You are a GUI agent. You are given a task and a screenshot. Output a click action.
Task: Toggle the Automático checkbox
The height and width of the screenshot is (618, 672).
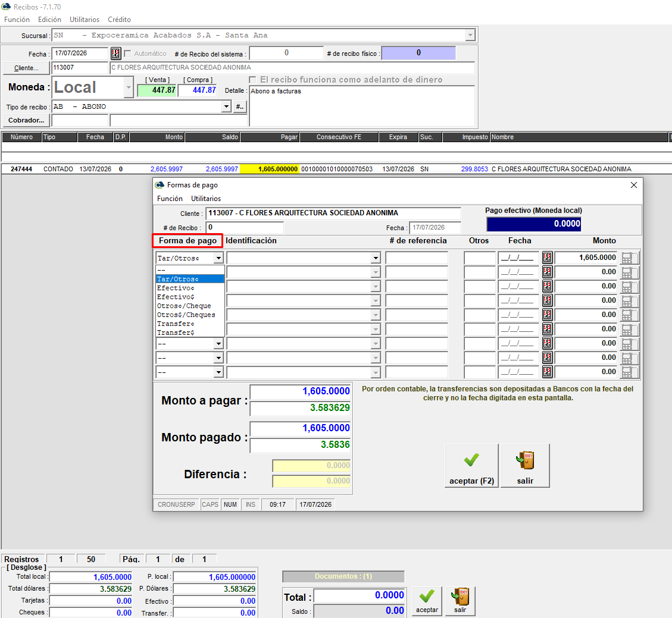(127, 54)
